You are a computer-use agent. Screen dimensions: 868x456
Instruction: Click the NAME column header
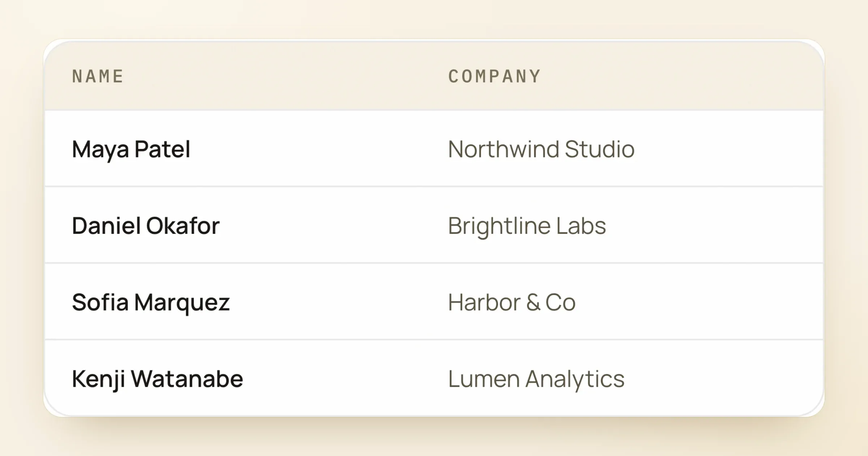tap(98, 76)
